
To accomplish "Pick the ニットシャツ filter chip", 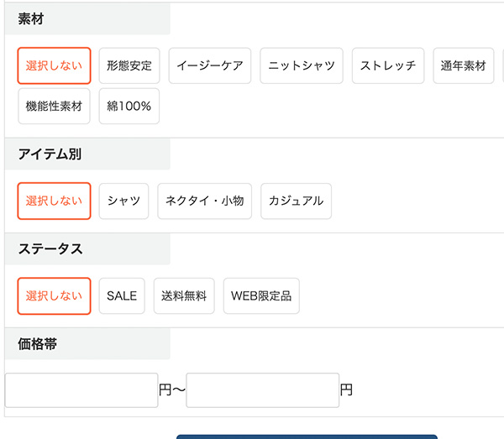I will [x=302, y=65].
